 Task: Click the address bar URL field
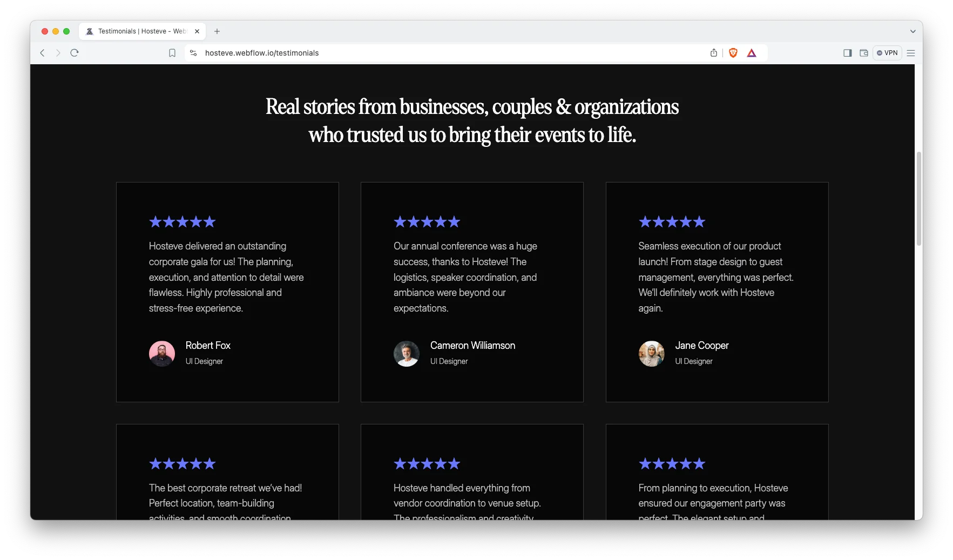432,53
